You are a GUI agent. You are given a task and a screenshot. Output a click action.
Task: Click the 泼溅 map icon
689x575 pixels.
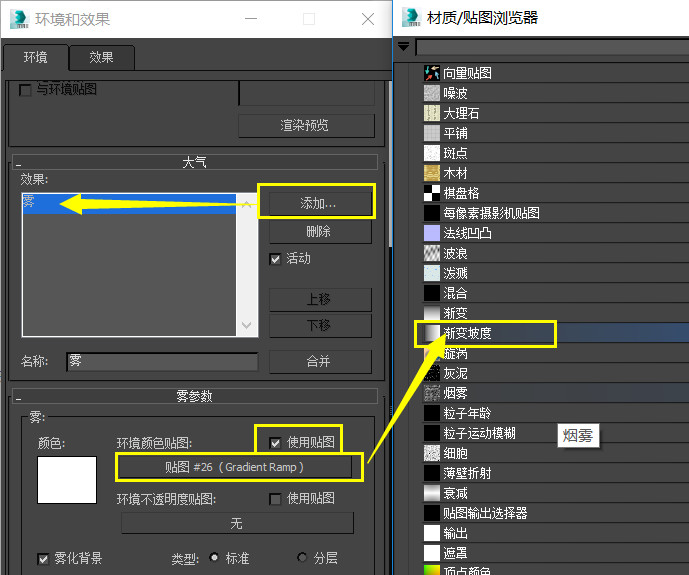click(432, 273)
